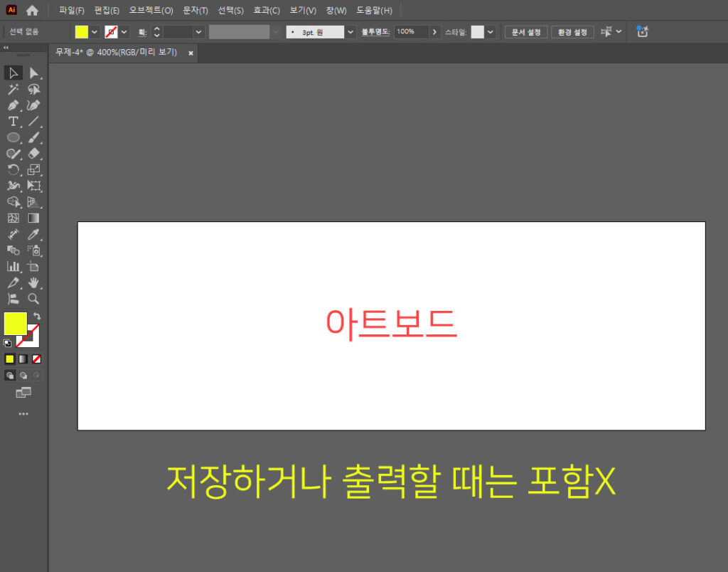Select the Eraser tool
Screen dimensions: 728x572
pos(33,154)
